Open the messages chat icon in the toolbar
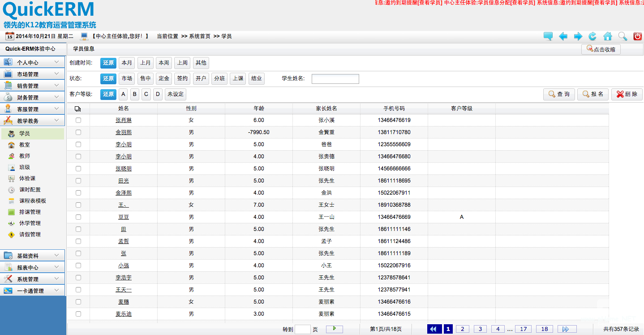This screenshot has height=335, width=644. pyautogui.click(x=548, y=36)
